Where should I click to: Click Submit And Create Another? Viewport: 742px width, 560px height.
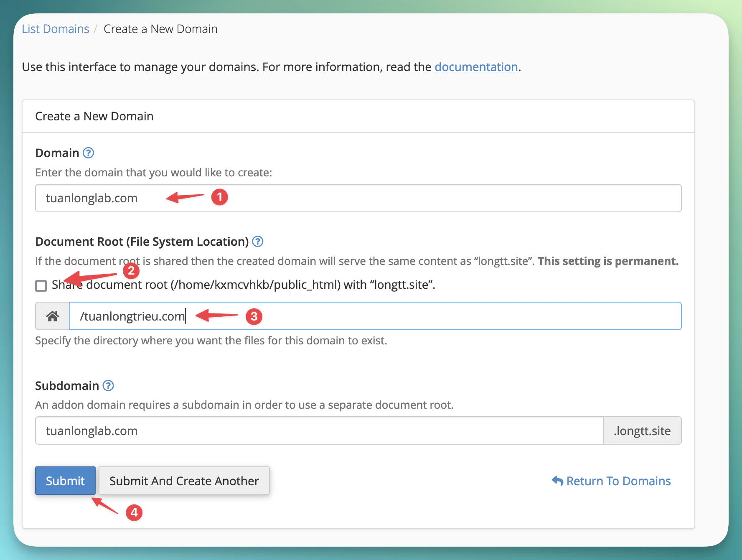coord(184,481)
